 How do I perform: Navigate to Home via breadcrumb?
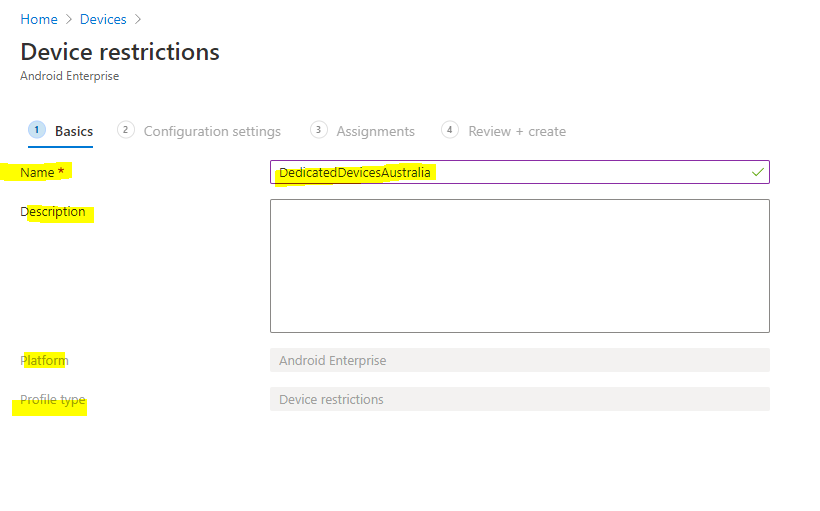(x=39, y=20)
